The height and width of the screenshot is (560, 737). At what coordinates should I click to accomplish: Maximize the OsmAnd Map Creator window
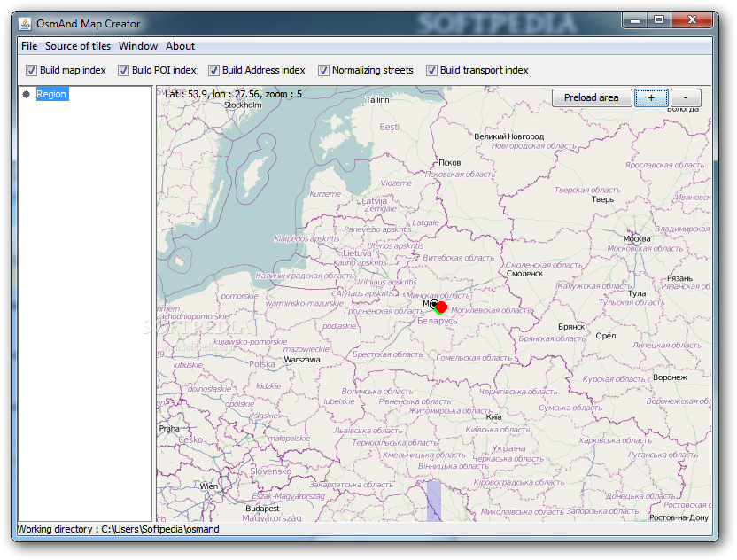659,19
